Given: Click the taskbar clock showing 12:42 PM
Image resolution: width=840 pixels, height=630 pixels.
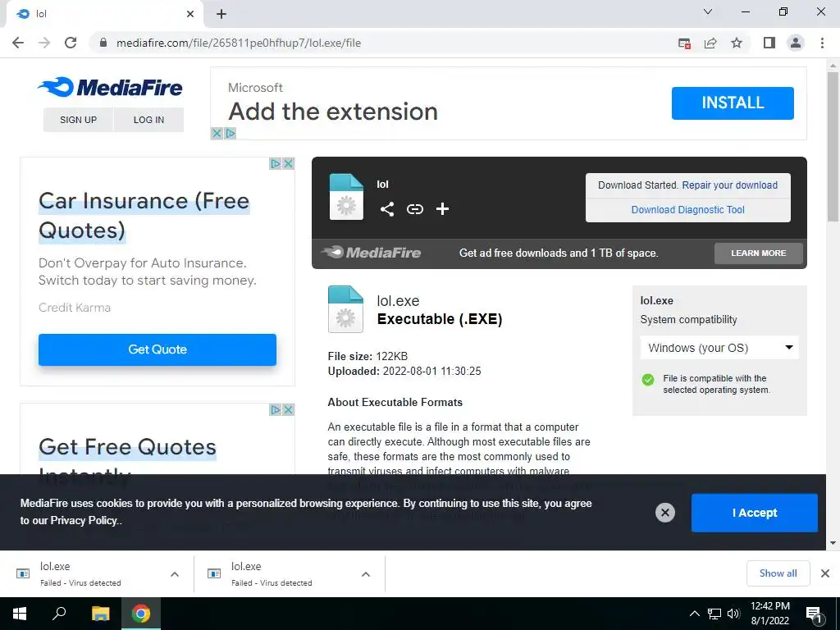Looking at the screenshot, I should (x=769, y=614).
